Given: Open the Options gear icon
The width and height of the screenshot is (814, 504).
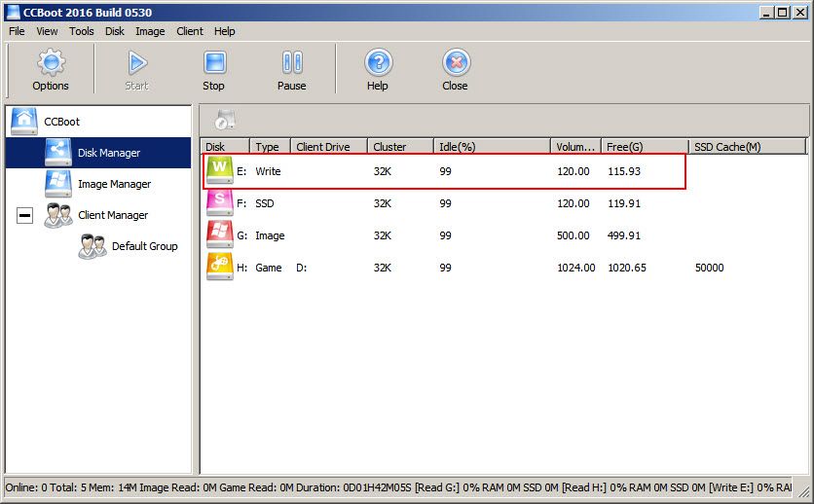Looking at the screenshot, I should pyautogui.click(x=51, y=62).
